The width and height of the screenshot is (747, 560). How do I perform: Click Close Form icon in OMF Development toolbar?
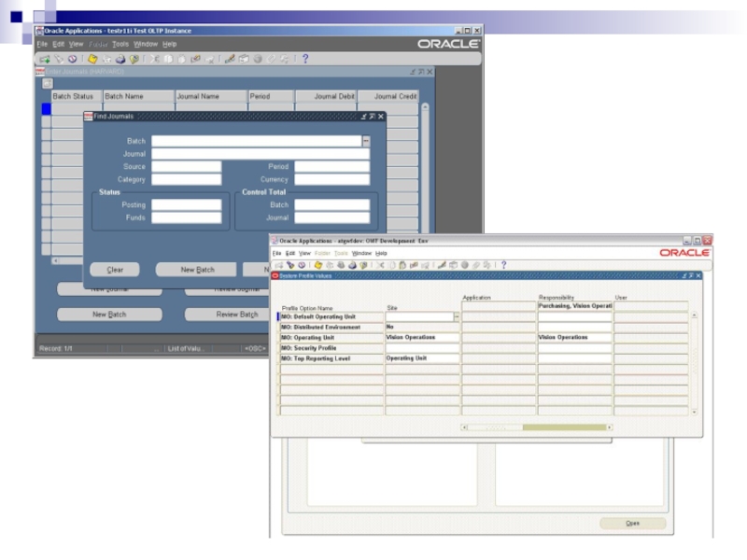pos(363,265)
